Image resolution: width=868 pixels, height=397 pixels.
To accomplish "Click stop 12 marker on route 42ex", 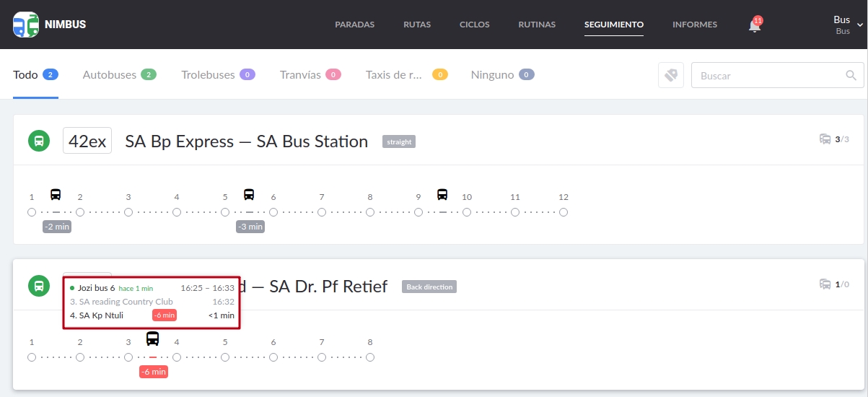I will tap(564, 212).
